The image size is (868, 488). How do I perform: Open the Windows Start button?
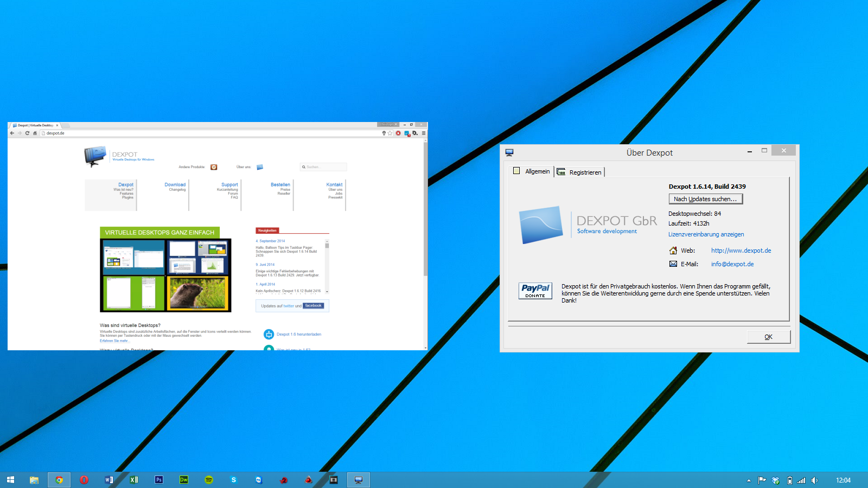click(10, 480)
